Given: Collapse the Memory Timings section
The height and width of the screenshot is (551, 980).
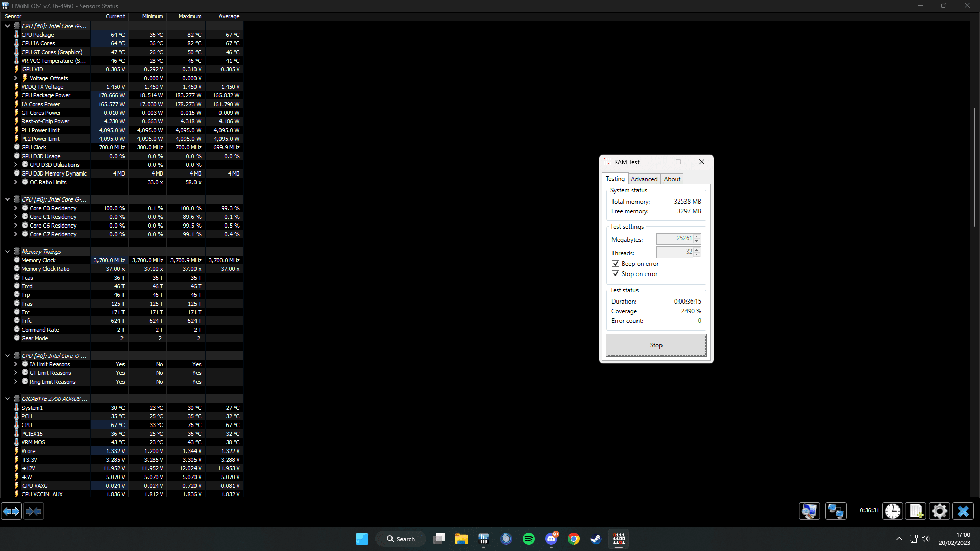Looking at the screenshot, I should (7, 252).
